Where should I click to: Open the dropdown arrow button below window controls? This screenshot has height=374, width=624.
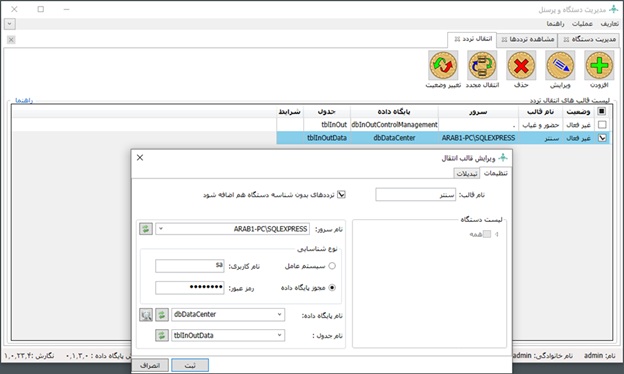[x=10, y=24]
